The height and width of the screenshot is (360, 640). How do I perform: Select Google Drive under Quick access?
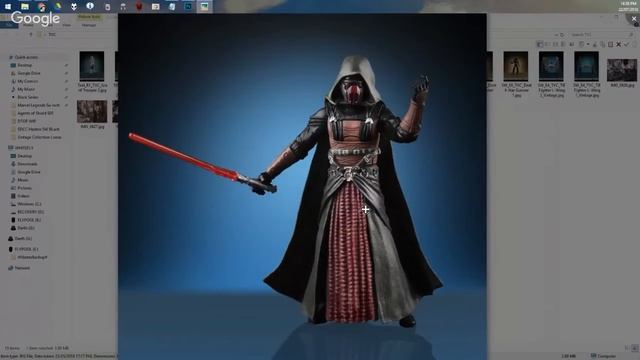tap(29, 73)
